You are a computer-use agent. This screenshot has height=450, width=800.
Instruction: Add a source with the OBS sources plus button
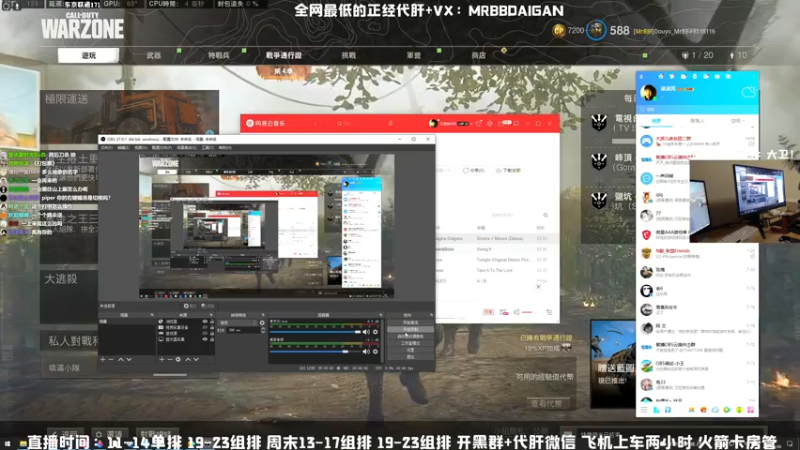162,360
